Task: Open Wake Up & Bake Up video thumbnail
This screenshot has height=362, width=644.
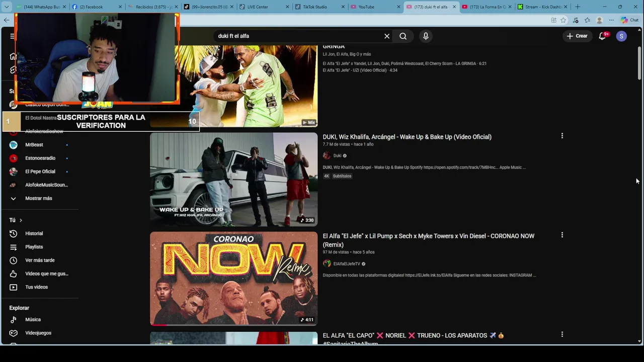Action: (233, 179)
